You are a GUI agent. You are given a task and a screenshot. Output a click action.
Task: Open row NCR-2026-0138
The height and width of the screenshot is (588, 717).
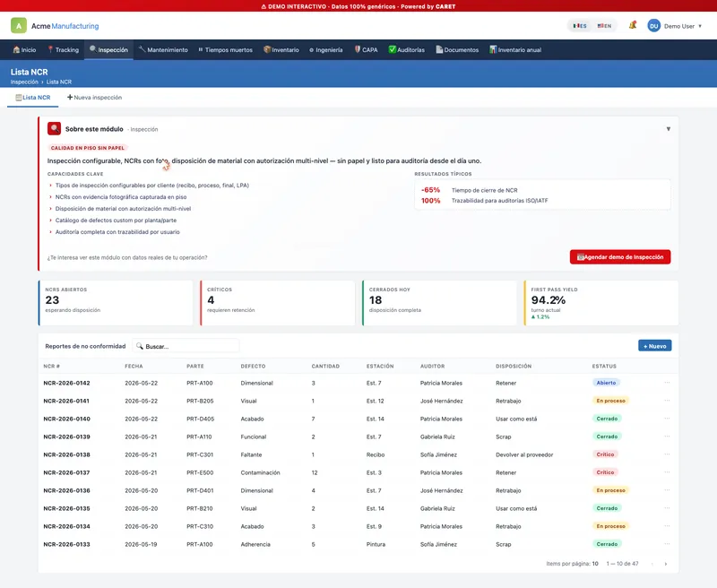click(358, 454)
